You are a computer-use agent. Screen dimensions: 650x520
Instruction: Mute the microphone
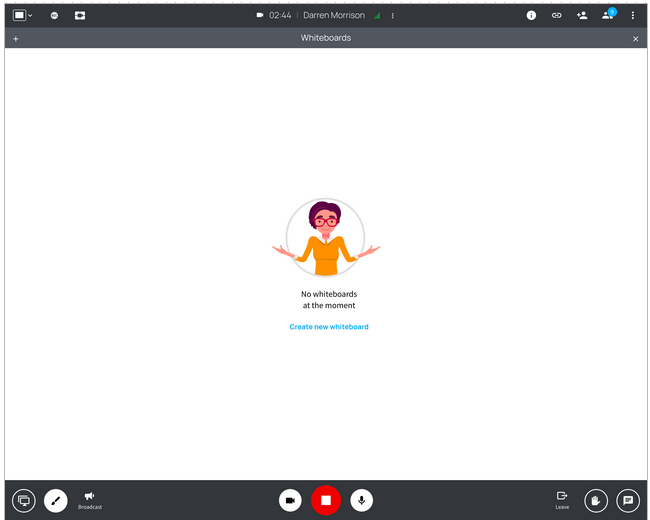361,501
